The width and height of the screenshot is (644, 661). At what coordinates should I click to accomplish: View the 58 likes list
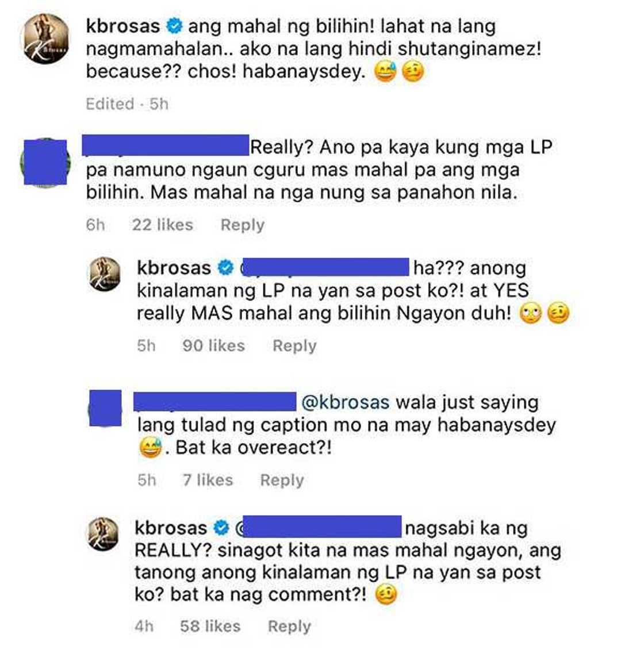210,627
